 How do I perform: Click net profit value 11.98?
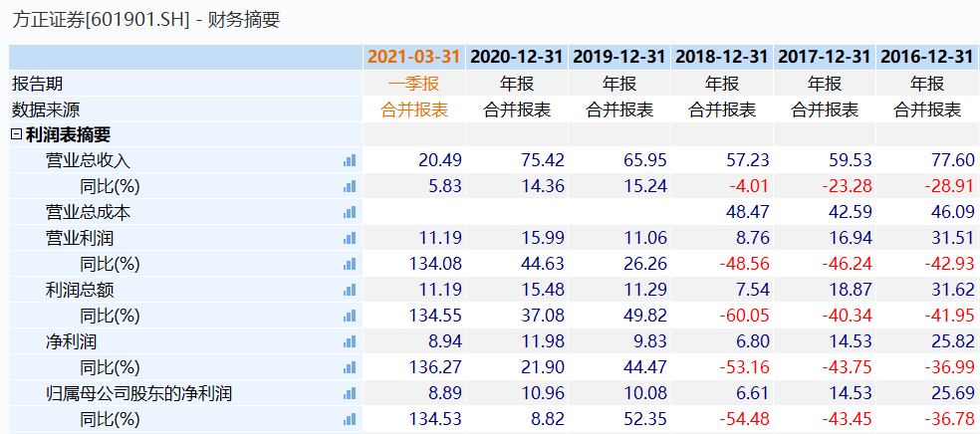(x=543, y=341)
